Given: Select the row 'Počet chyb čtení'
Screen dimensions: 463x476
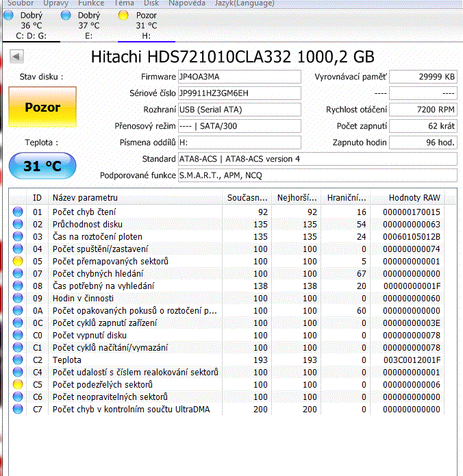Looking at the screenshot, I should [227, 212].
